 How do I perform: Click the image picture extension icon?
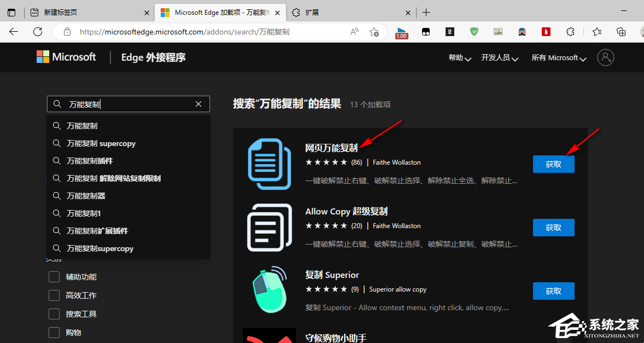498,32
